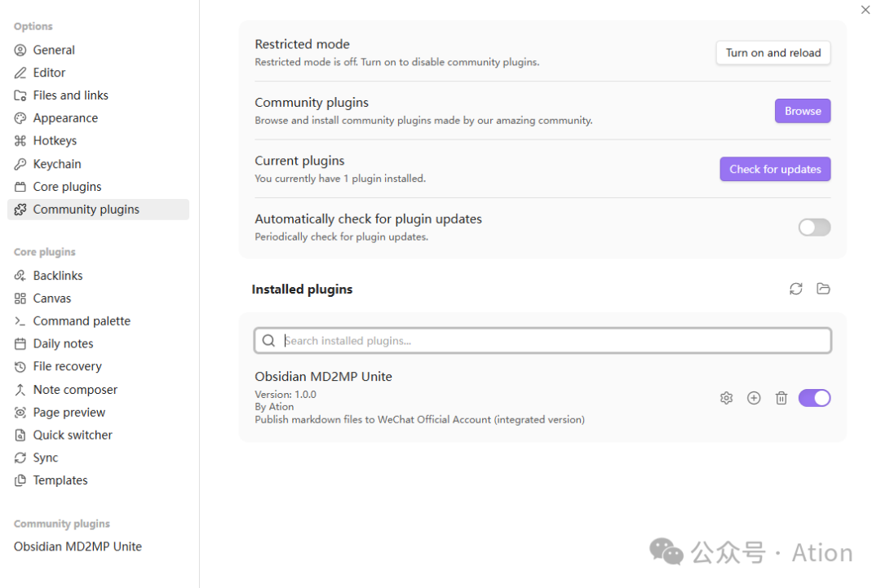Select Canvas core plugin settings
Image resolution: width=881 pixels, height=588 pixels.
tap(52, 298)
